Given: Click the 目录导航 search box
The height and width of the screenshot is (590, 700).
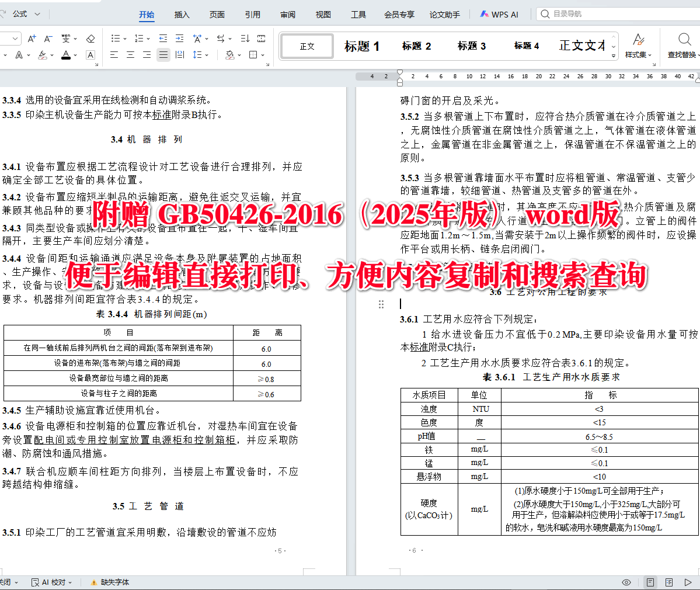Looking at the screenshot, I should coord(618,14).
